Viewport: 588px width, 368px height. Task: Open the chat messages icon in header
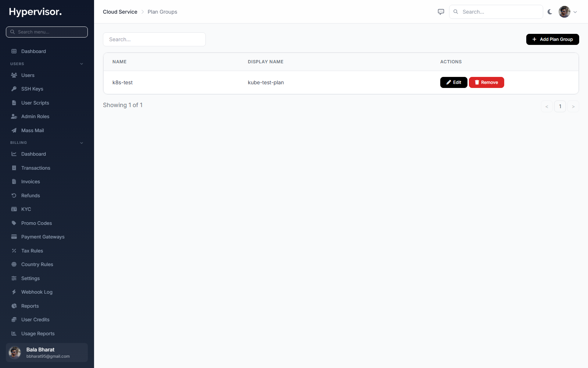(x=441, y=12)
